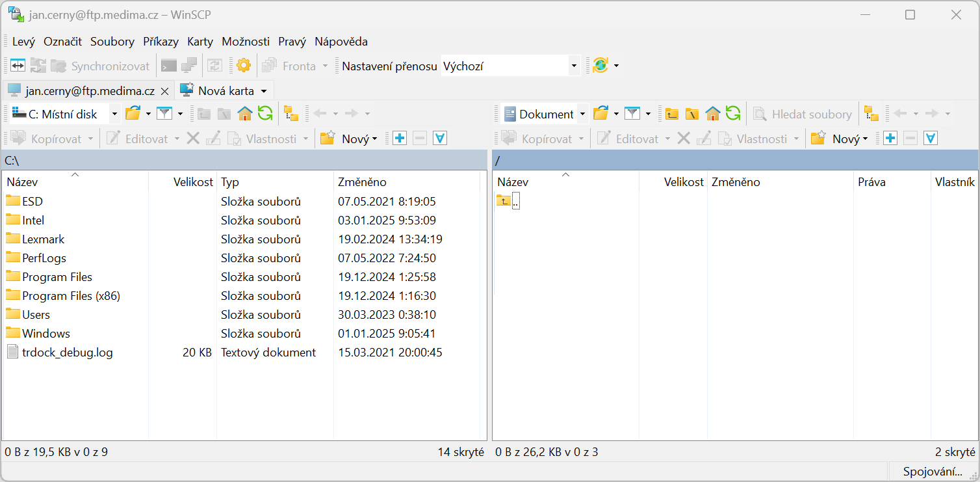Expand arrow beside left filter icon
Image resolution: width=980 pixels, height=482 pixels.
coord(180,114)
